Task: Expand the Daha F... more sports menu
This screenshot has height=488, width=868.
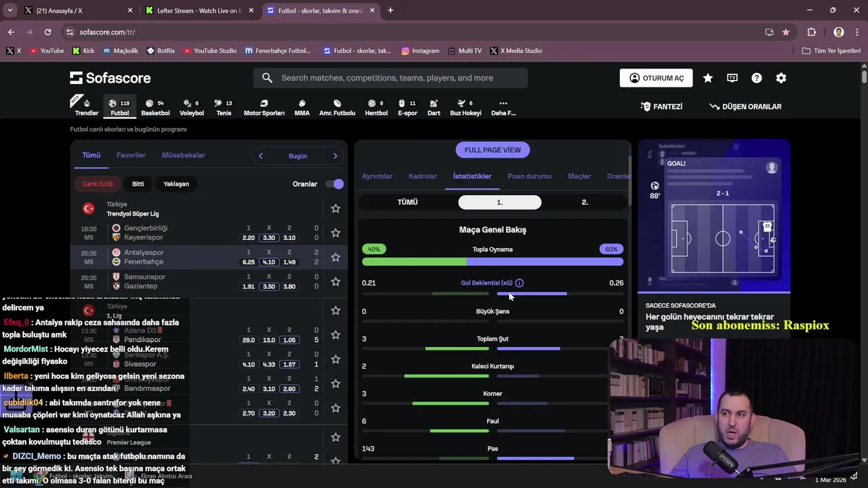Action: point(503,107)
